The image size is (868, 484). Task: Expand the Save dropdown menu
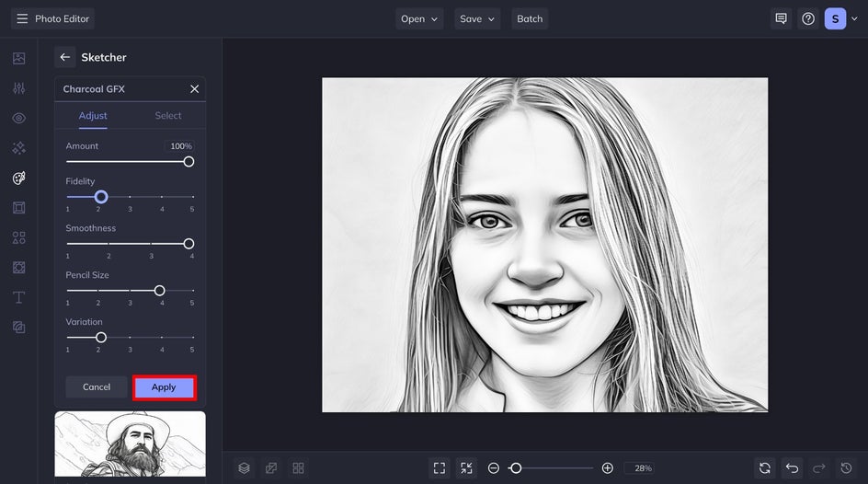coord(477,18)
